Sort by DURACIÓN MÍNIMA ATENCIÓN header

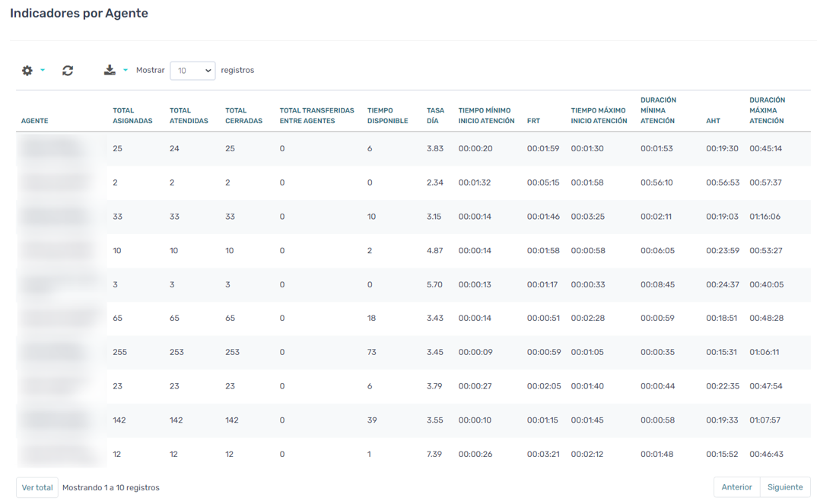(x=658, y=110)
